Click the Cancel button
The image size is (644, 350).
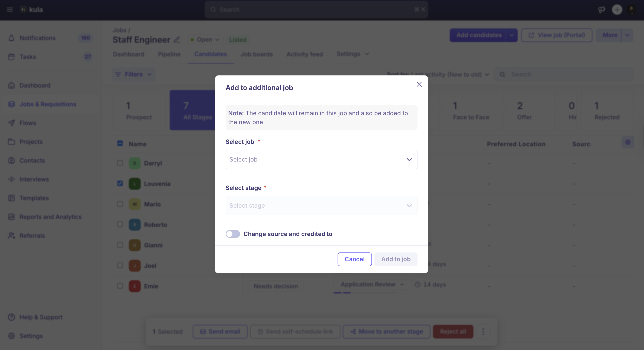coord(354,259)
